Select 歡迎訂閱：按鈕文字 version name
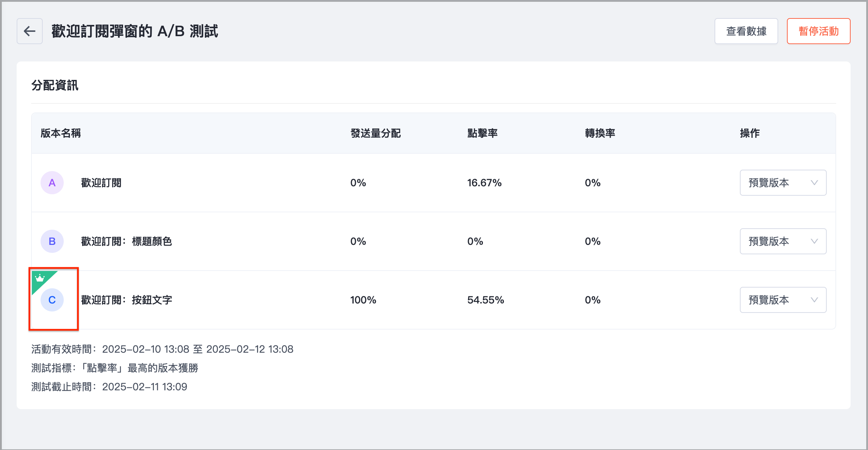The width and height of the screenshot is (868, 450). [126, 300]
